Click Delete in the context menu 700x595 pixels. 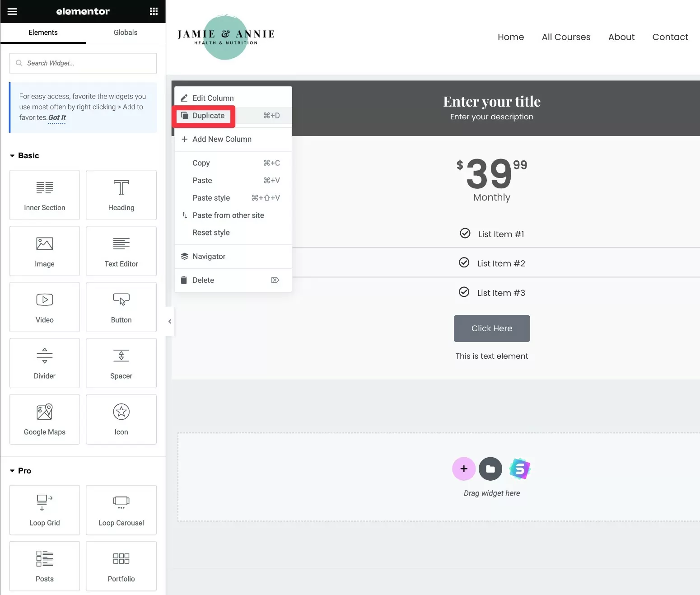tap(203, 280)
